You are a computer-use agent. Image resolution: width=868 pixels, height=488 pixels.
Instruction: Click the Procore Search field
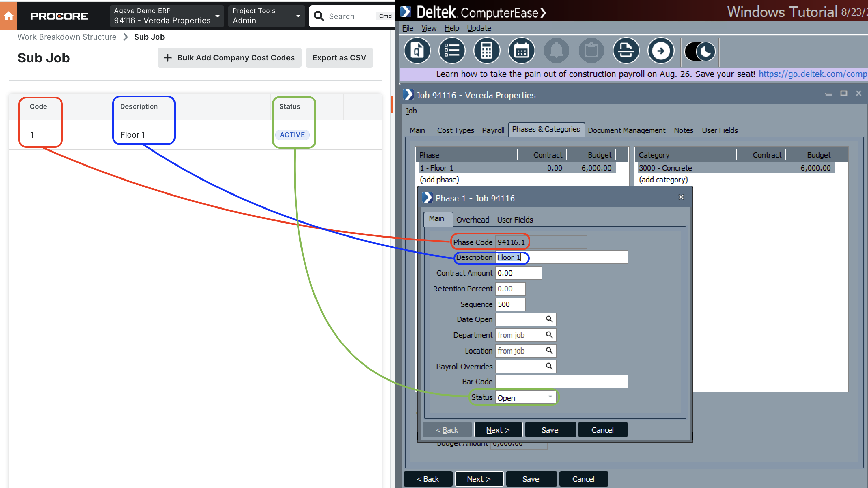point(352,16)
